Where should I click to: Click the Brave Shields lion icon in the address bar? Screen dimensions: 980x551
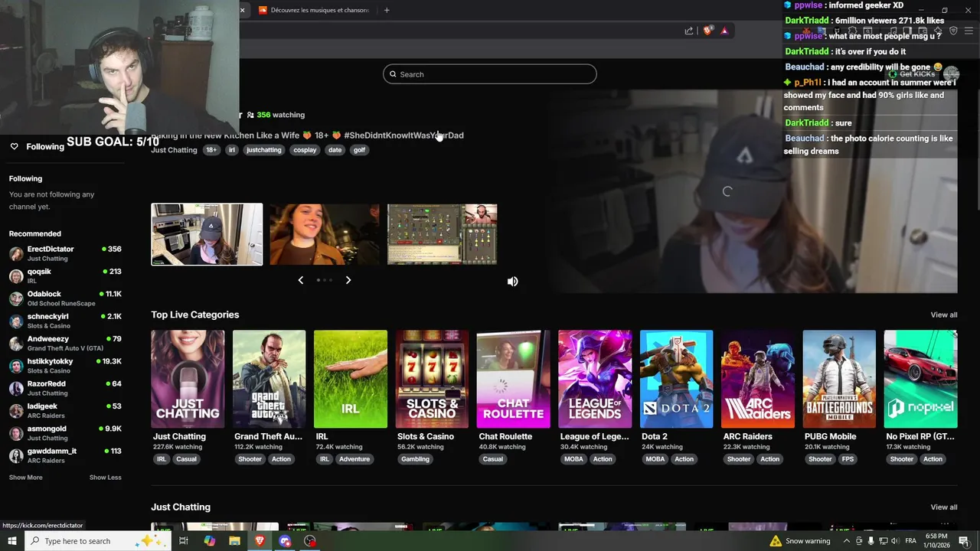coord(708,31)
